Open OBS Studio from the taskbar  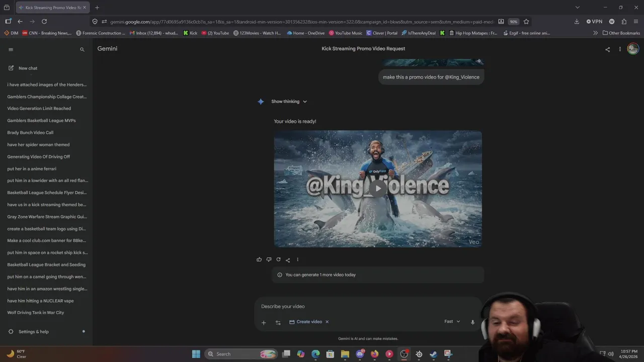[x=404, y=354]
